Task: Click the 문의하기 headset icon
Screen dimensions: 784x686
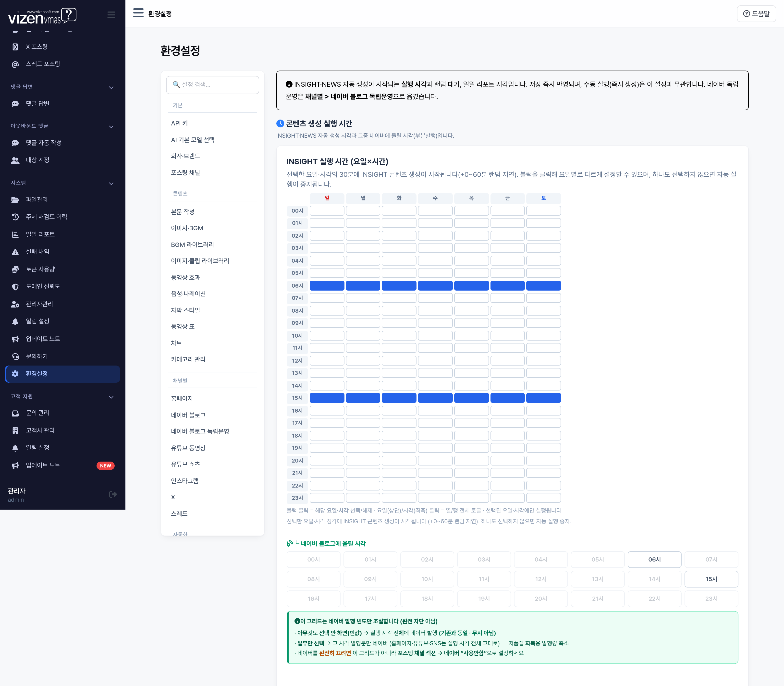Action: (x=15, y=356)
